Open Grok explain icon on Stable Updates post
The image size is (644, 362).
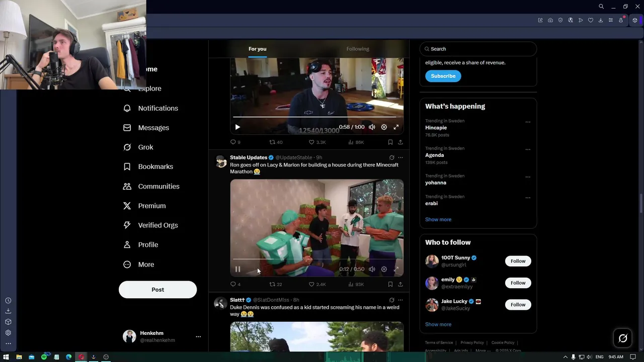[391, 157]
